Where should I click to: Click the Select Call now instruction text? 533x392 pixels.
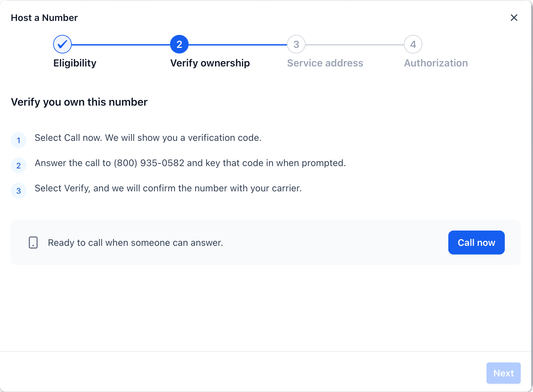(x=148, y=138)
